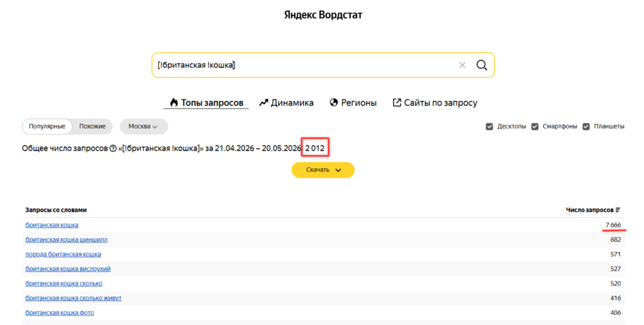This screenshot has height=325, width=644.
Task: Toggle the Смартфоны checkbox
Action: click(535, 127)
